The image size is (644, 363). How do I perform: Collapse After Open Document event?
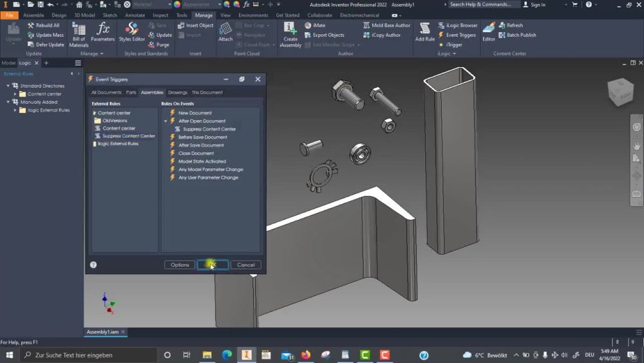[x=166, y=121]
